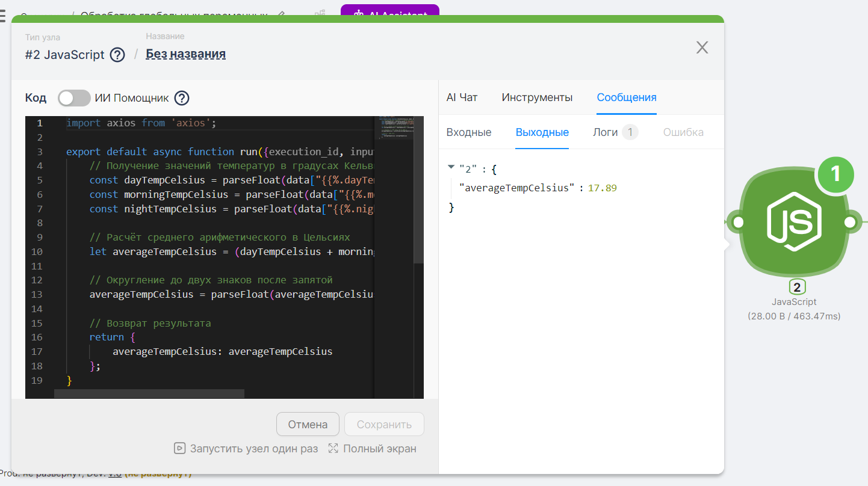Image resolution: width=868 pixels, height=486 pixels.
Task: Click 'const dayTempCelsius' code line
Action: 232,180
